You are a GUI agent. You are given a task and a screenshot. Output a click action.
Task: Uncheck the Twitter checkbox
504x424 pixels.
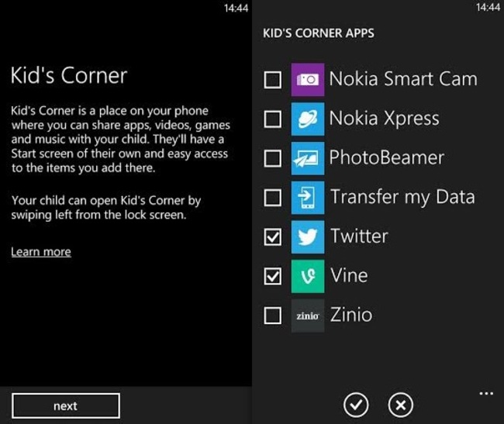pyautogui.click(x=273, y=236)
